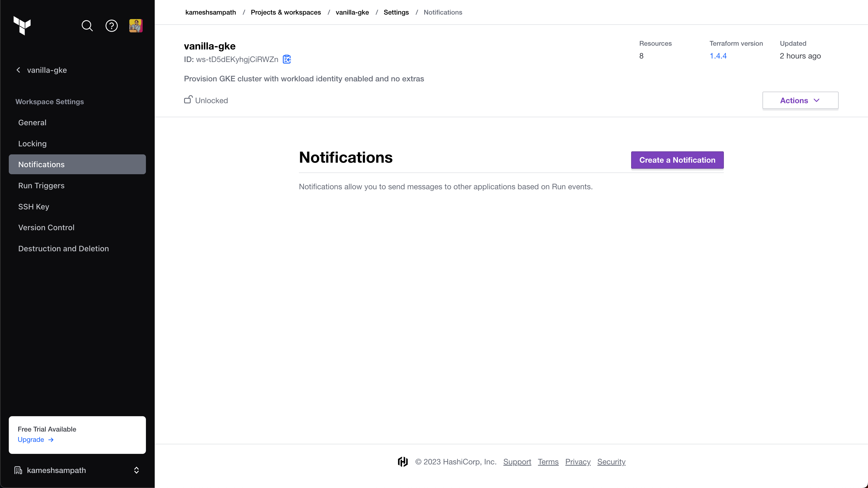Expand the kameshsampath organization switcher
868x488 pixels.
click(x=136, y=470)
